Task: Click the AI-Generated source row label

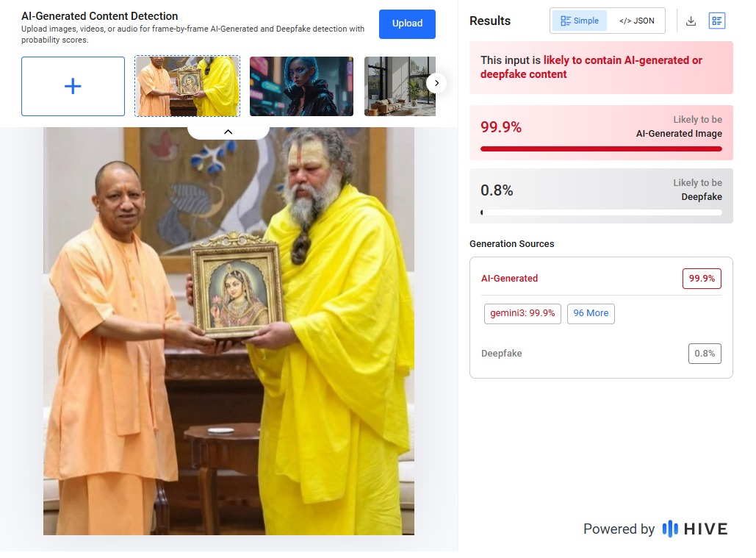Action: 509,279
